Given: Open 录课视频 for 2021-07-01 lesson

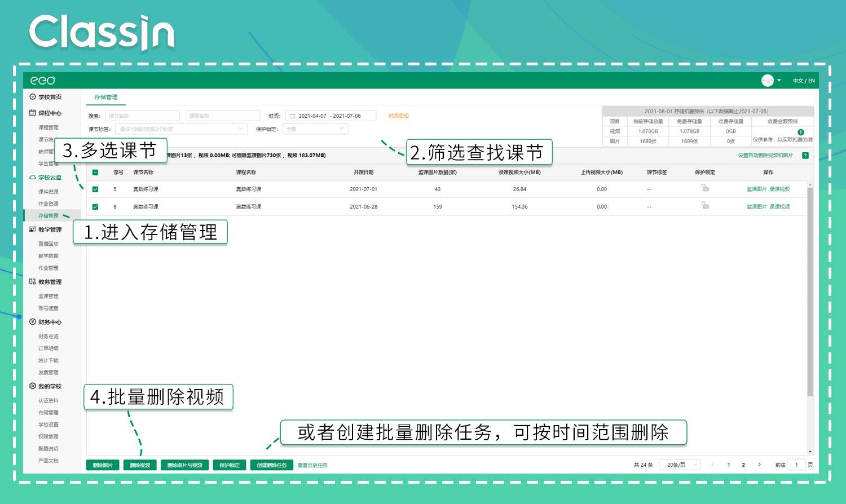Looking at the screenshot, I should [779, 189].
